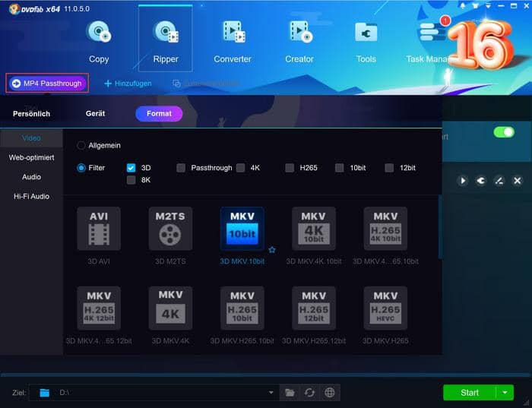Screen dimensions: 532x408
Task: Open the Converter module
Action: point(233,41)
